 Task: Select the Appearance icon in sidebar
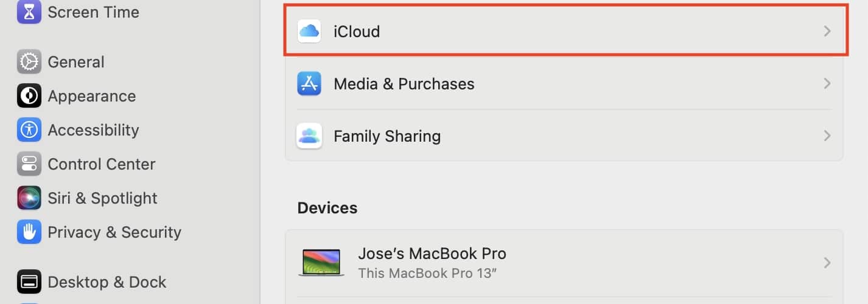[29, 96]
